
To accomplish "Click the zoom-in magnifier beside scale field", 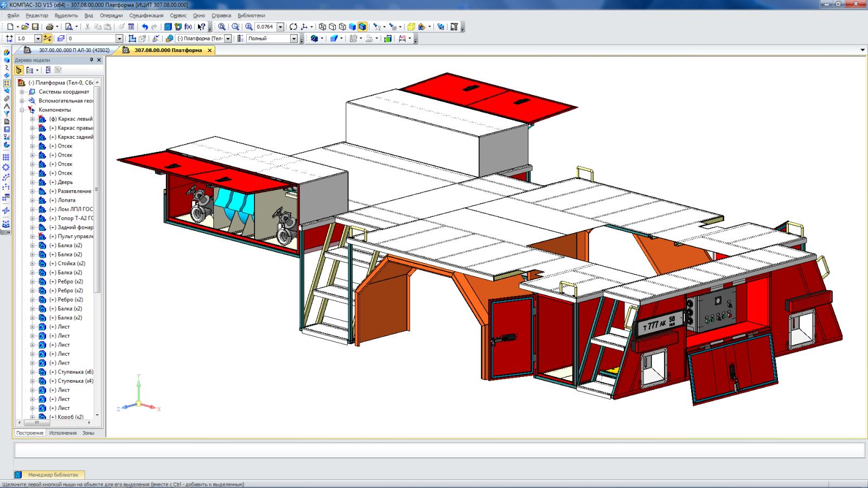I will coord(249,27).
